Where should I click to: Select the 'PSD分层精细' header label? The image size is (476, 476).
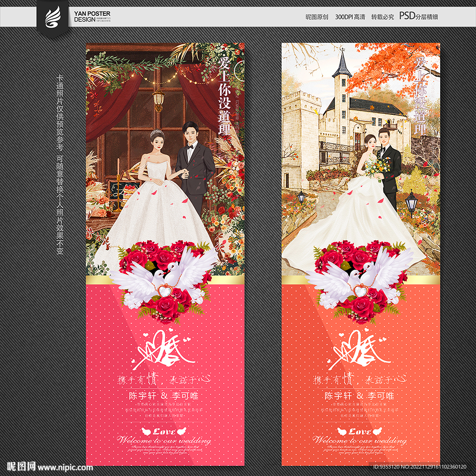418,16
